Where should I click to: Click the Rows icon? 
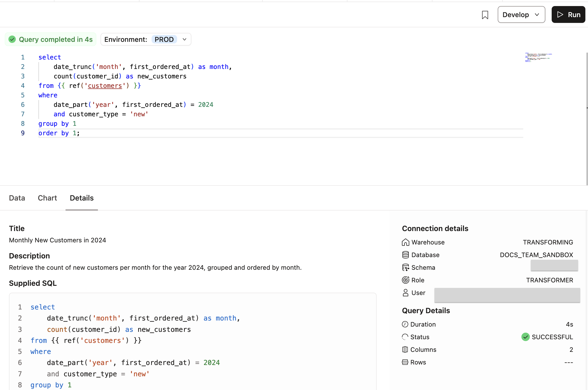coord(405,362)
